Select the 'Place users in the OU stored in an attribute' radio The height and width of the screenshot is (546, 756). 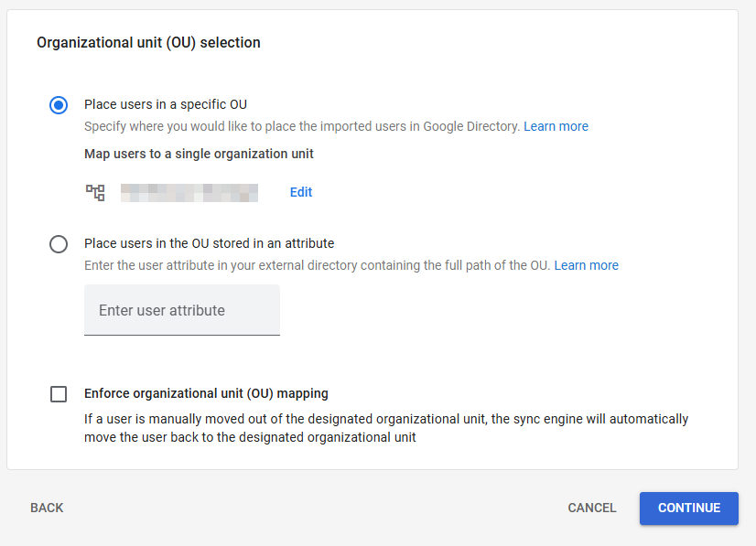click(59, 244)
